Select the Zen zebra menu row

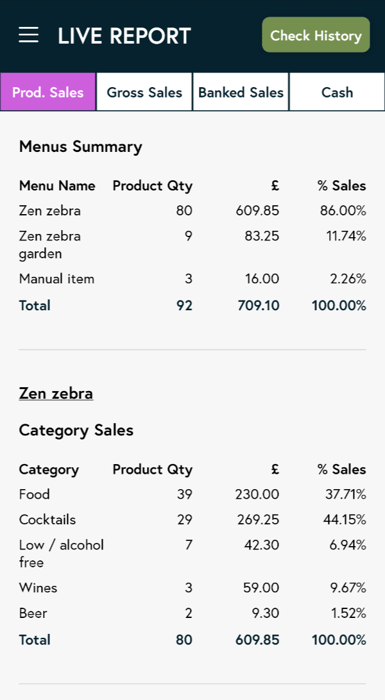tap(192, 210)
